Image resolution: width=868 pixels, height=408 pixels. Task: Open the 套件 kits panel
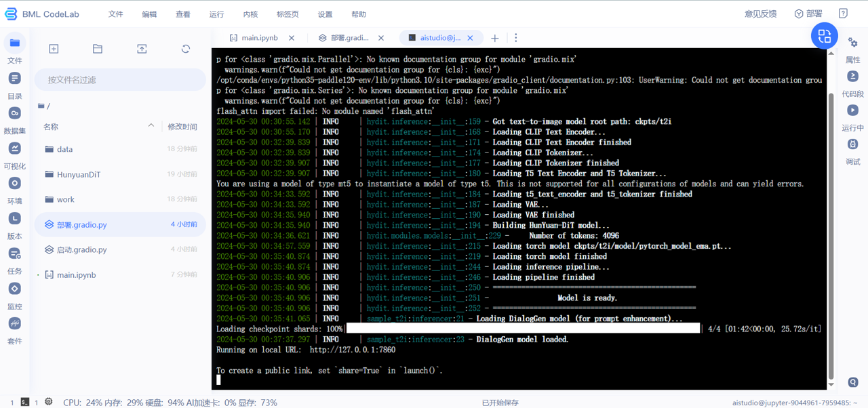click(14, 331)
